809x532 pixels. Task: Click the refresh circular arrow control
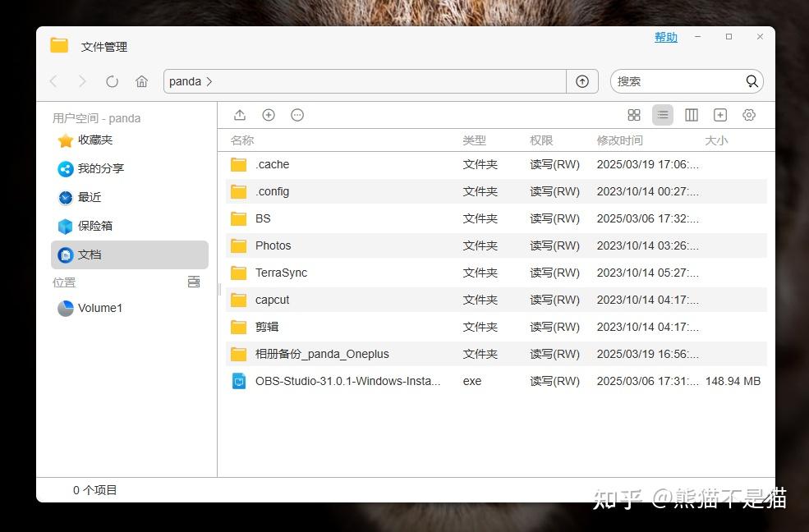point(113,81)
